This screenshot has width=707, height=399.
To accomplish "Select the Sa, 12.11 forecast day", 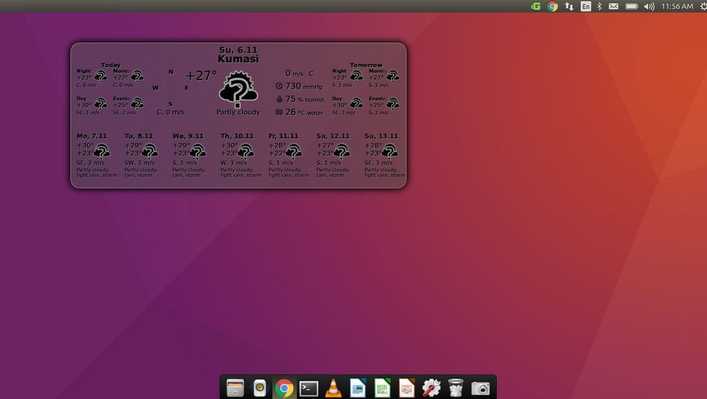I will pyautogui.click(x=333, y=136).
